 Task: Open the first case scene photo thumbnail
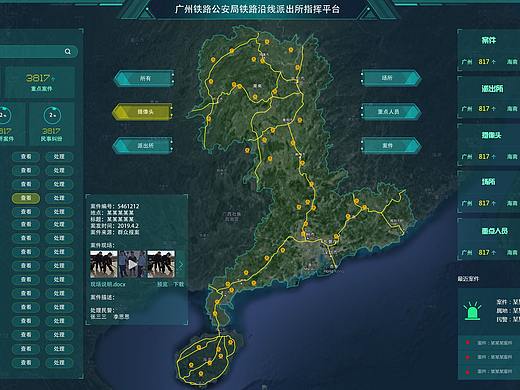pyautogui.click(x=104, y=264)
